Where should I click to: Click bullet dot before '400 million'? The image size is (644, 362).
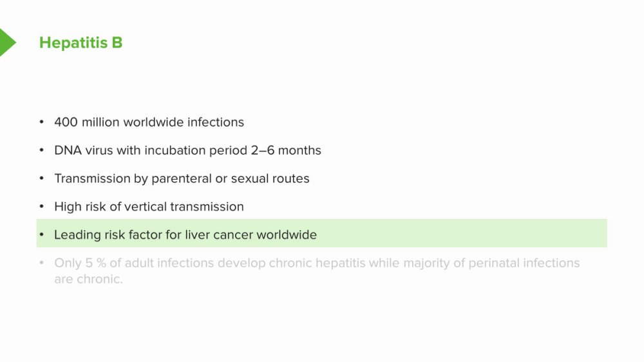[x=41, y=122]
